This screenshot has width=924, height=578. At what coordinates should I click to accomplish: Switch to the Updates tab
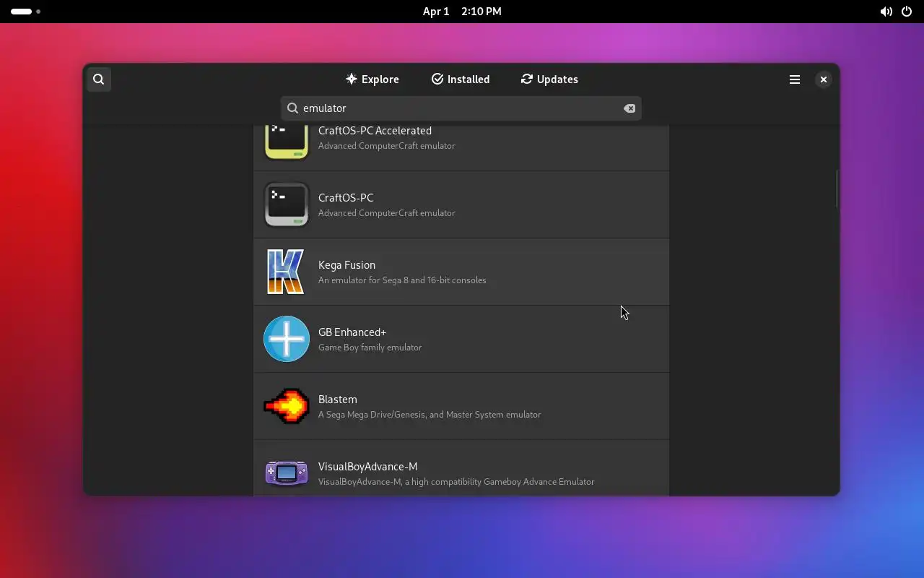549,79
